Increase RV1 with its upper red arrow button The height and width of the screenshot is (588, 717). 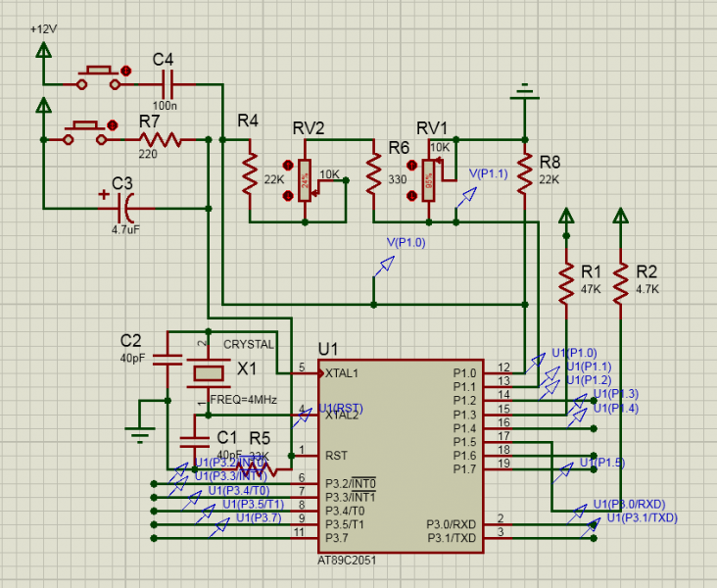pos(411,165)
